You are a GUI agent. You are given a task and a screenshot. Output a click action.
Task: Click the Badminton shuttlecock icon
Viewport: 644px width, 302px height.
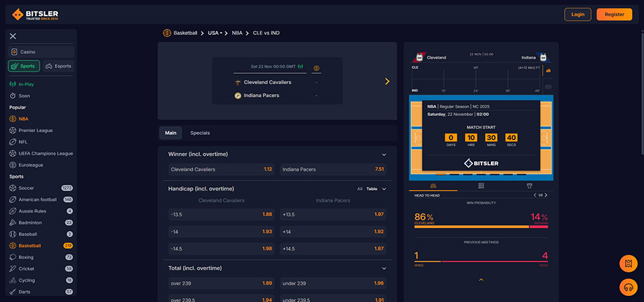[13, 223]
